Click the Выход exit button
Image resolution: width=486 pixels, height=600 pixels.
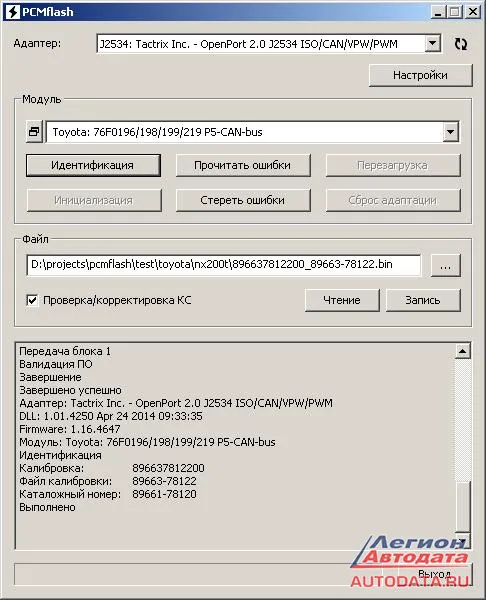pyautogui.click(x=435, y=574)
